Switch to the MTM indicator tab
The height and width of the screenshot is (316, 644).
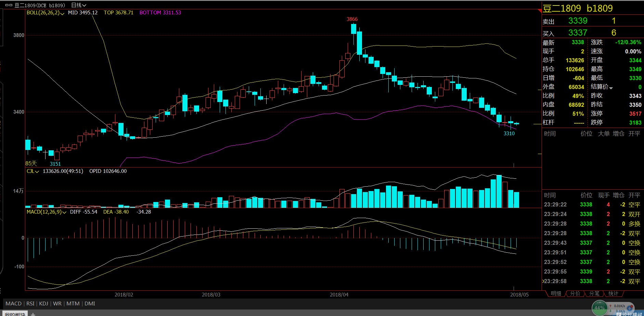pos(73,304)
